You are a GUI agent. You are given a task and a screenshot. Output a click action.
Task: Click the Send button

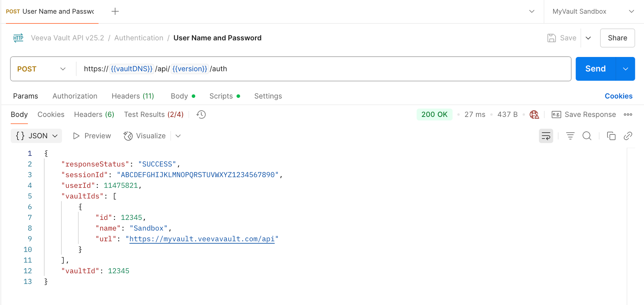(595, 69)
